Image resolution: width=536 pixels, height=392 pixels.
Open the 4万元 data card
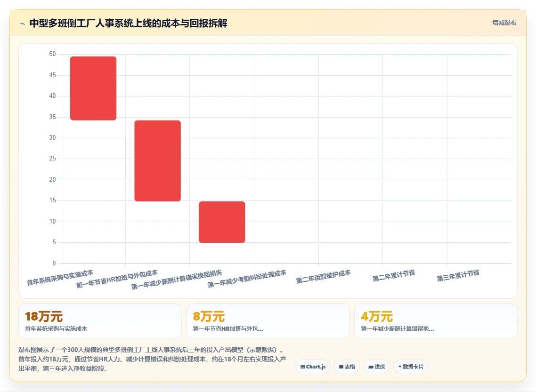pyautogui.click(x=436, y=321)
